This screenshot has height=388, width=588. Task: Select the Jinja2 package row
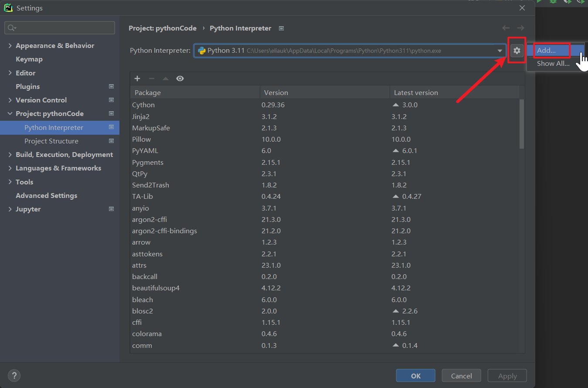325,116
